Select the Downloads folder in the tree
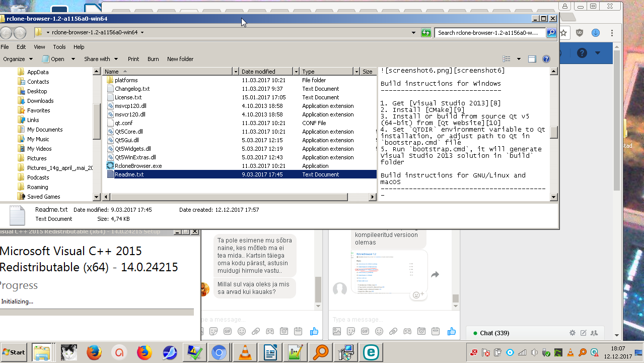 pyautogui.click(x=40, y=101)
